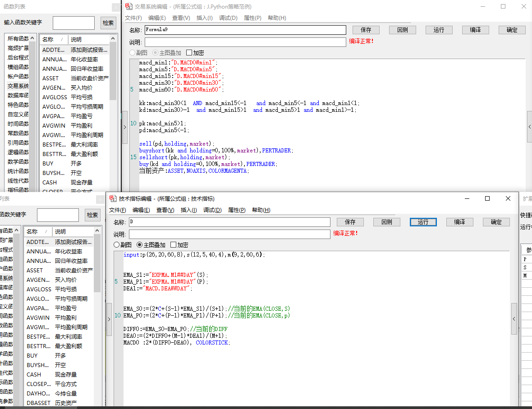
Task: Open 编辑(E) menu in 交易系统编辑 window
Action: 157,18
